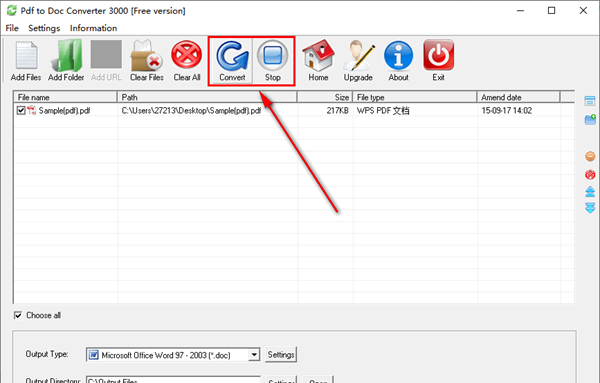Open the File menu

pyautogui.click(x=12, y=28)
